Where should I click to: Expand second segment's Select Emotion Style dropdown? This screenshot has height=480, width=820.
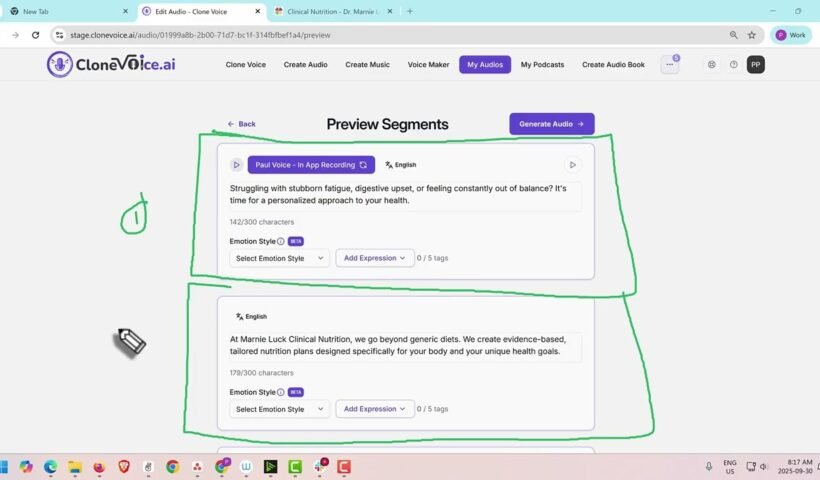click(x=279, y=409)
